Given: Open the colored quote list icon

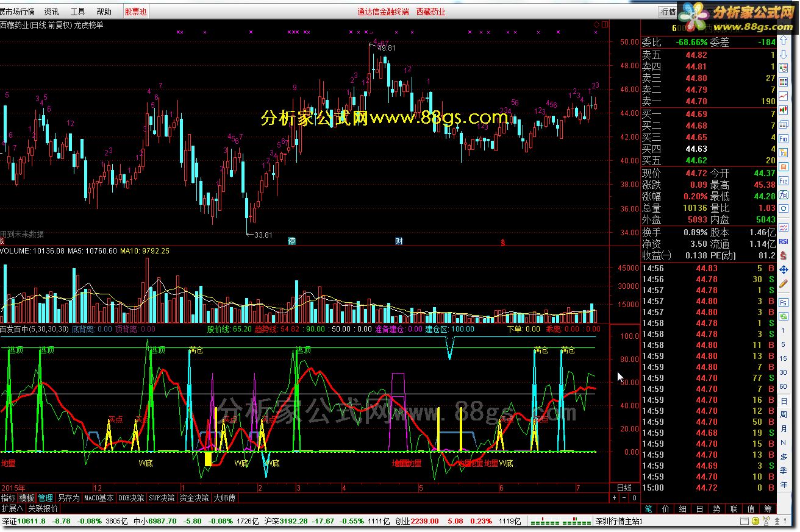Looking at the screenshot, I should pyautogui.click(x=784, y=80).
